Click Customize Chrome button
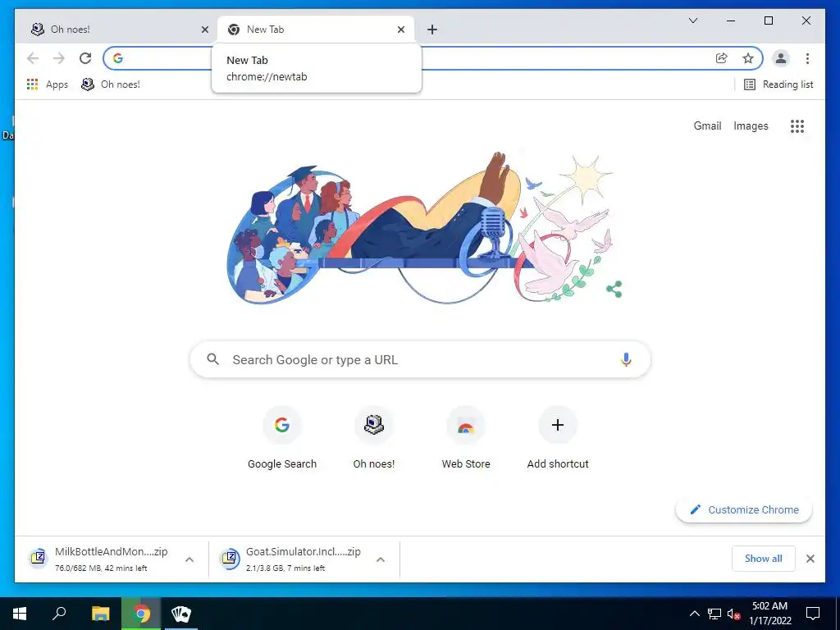 [x=744, y=509]
